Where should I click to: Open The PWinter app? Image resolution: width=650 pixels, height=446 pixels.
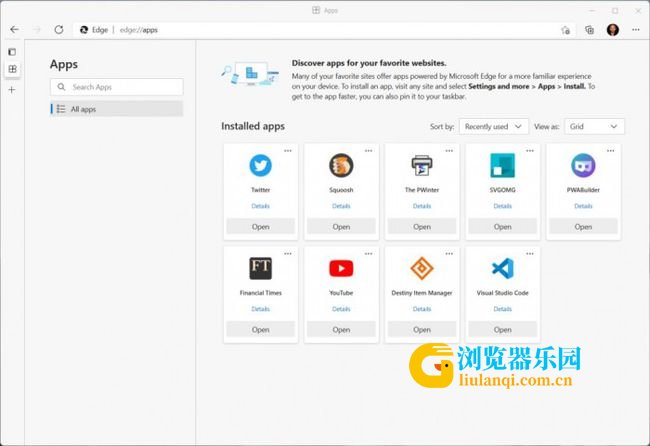pyautogui.click(x=422, y=227)
